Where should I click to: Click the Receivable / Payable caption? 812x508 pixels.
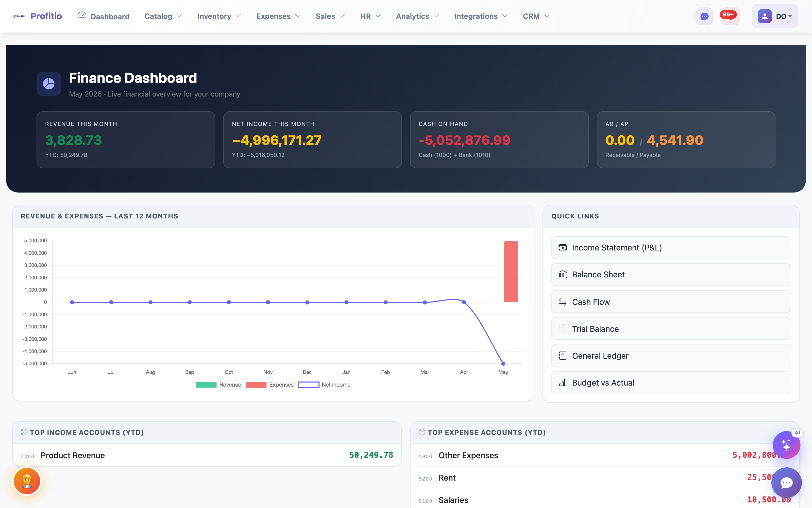point(633,155)
